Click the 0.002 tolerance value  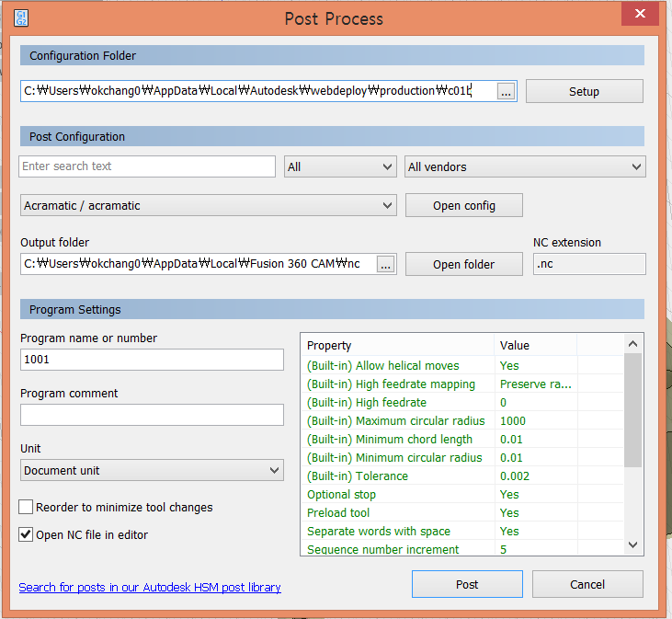[536, 476]
